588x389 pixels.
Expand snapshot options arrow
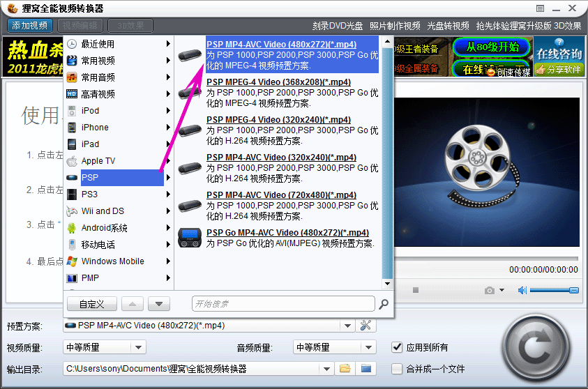click(502, 290)
